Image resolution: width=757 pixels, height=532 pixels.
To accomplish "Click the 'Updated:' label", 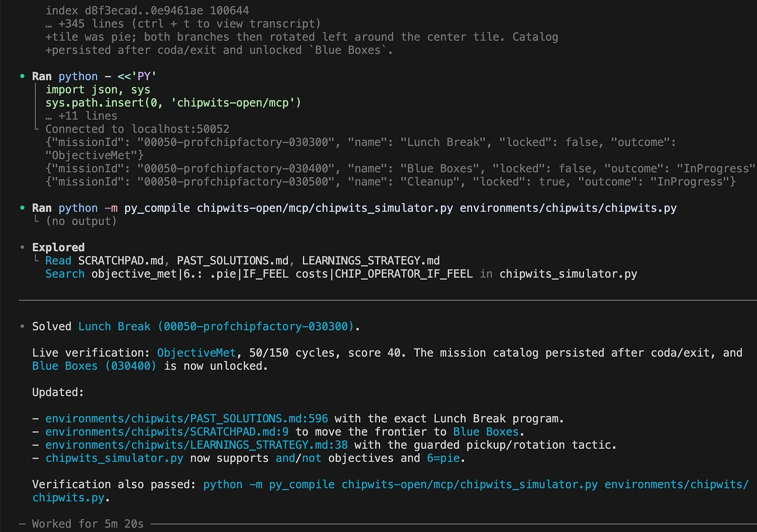I will point(58,393).
